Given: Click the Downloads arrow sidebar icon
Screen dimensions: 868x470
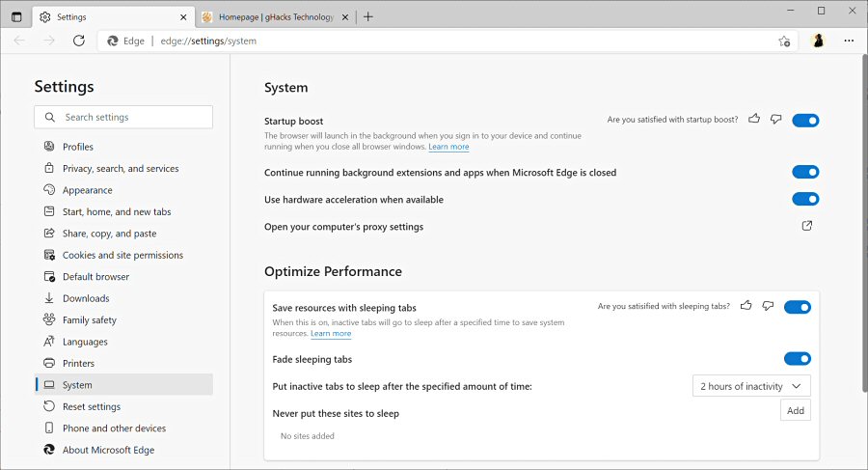Looking at the screenshot, I should click(x=49, y=297).
